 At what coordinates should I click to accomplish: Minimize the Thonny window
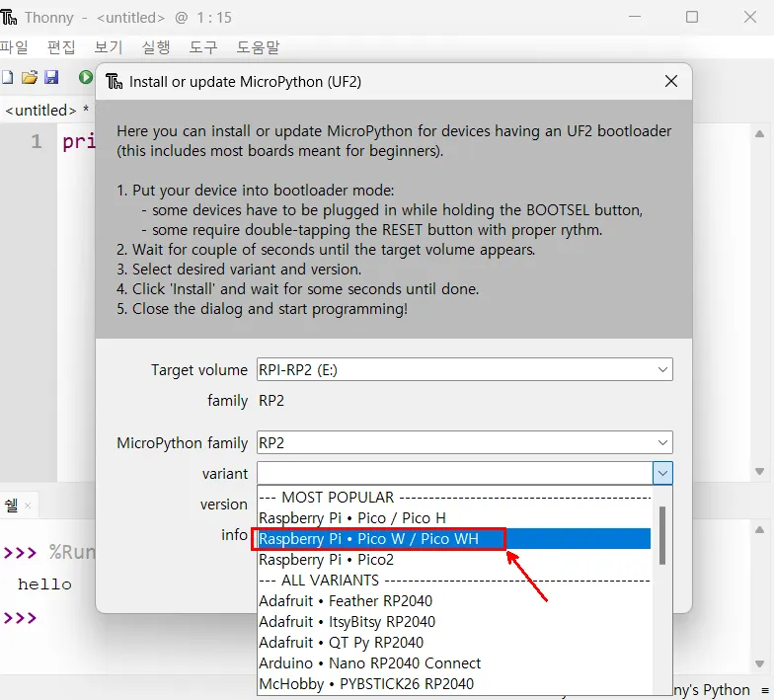tap(635, 17)
